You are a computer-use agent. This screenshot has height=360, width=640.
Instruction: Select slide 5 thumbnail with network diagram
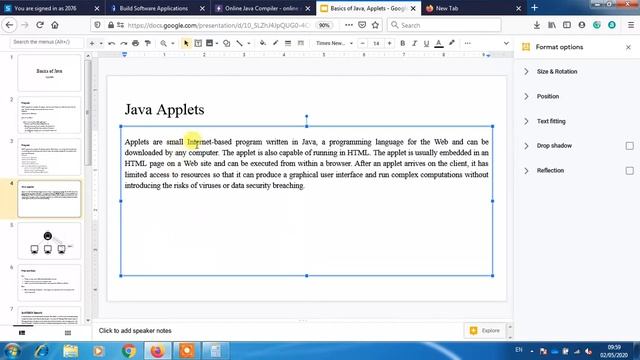pyautogui.click(x=49, y=241)
